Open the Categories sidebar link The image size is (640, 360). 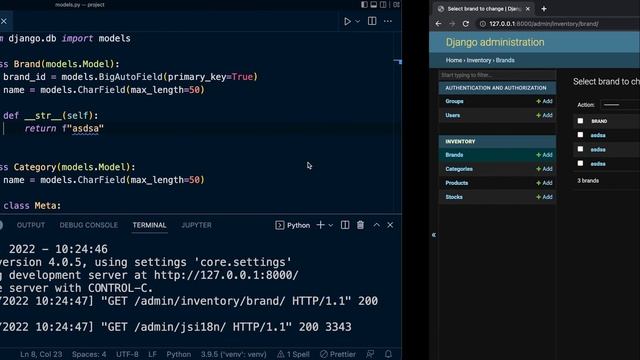point(459,169)
